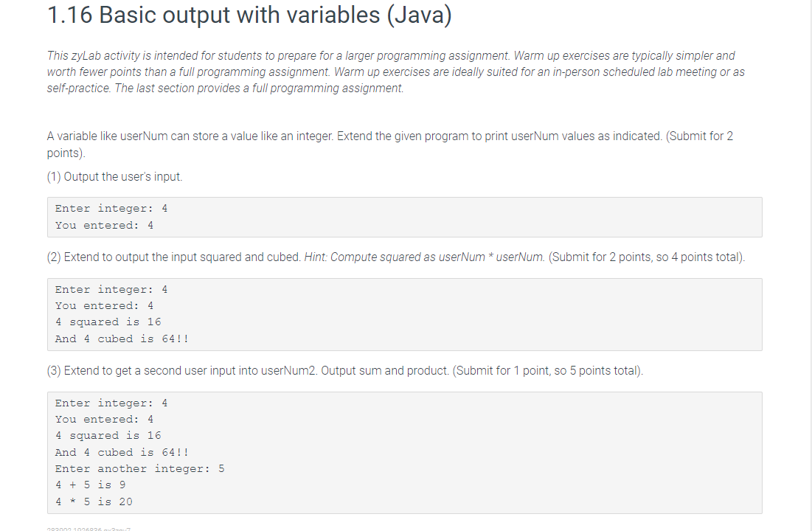812x531 pixels.
Task: Click "And 4 cubed is 64!!" in second code box
Action: [x=122, y=339]
